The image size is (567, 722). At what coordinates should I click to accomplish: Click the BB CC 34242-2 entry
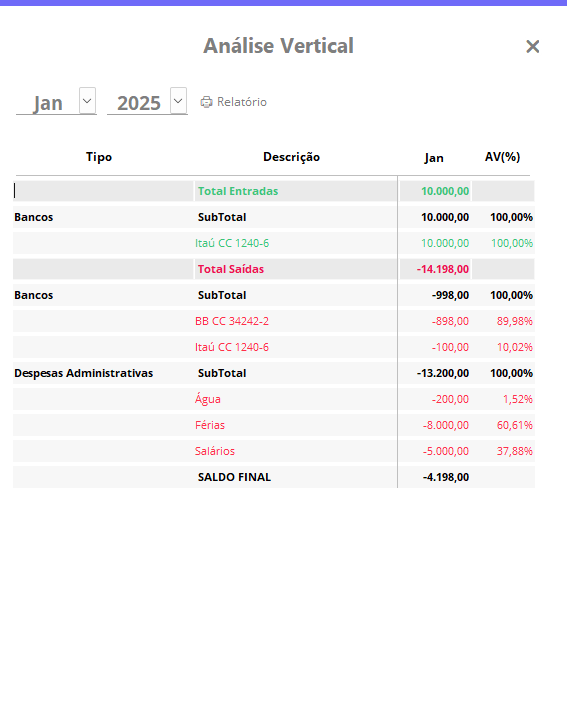(x=232, y=321)
